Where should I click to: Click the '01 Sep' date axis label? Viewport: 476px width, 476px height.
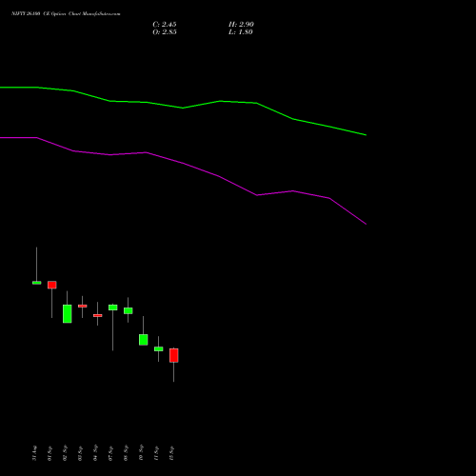50,453
